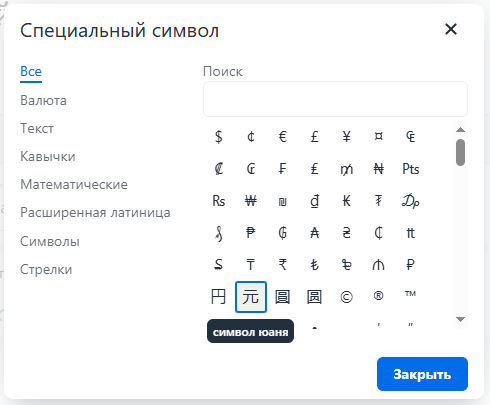Viewport: 490px width, 405px height.
Task: Open the Валюта category
Action: click(43, 100)
